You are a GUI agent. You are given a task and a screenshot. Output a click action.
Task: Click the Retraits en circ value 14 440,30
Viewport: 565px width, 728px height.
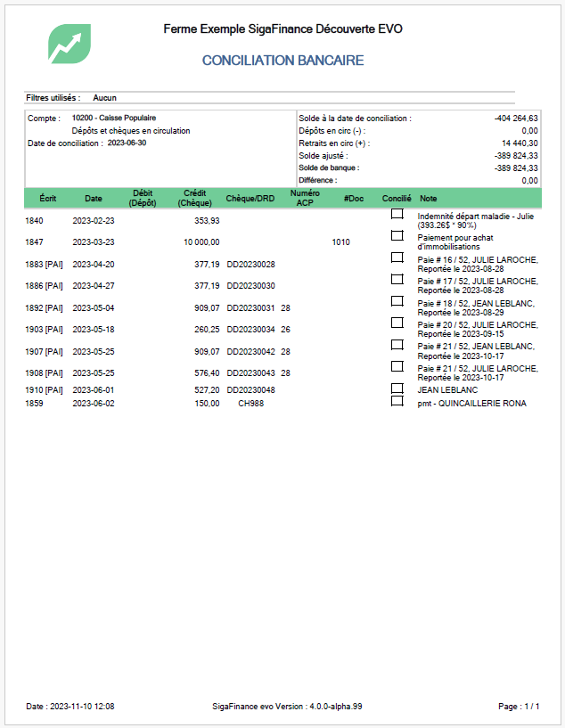point(520,143)
